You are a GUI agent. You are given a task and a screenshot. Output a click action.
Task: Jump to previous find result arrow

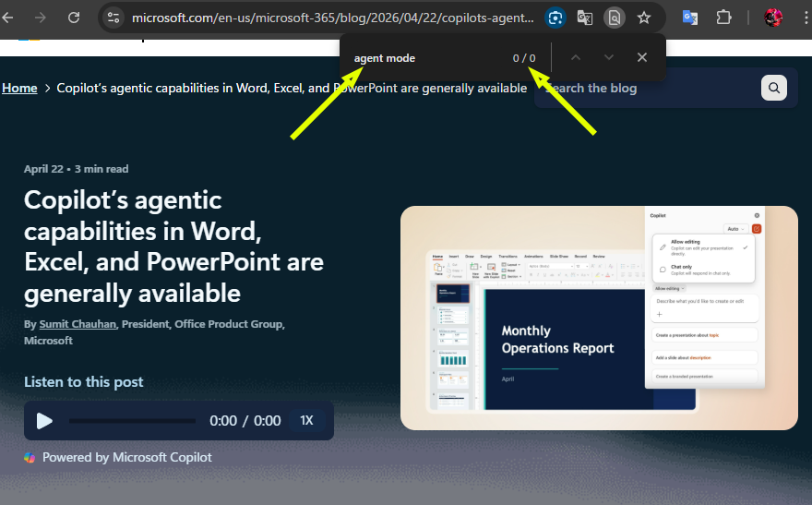pos(576,57)
